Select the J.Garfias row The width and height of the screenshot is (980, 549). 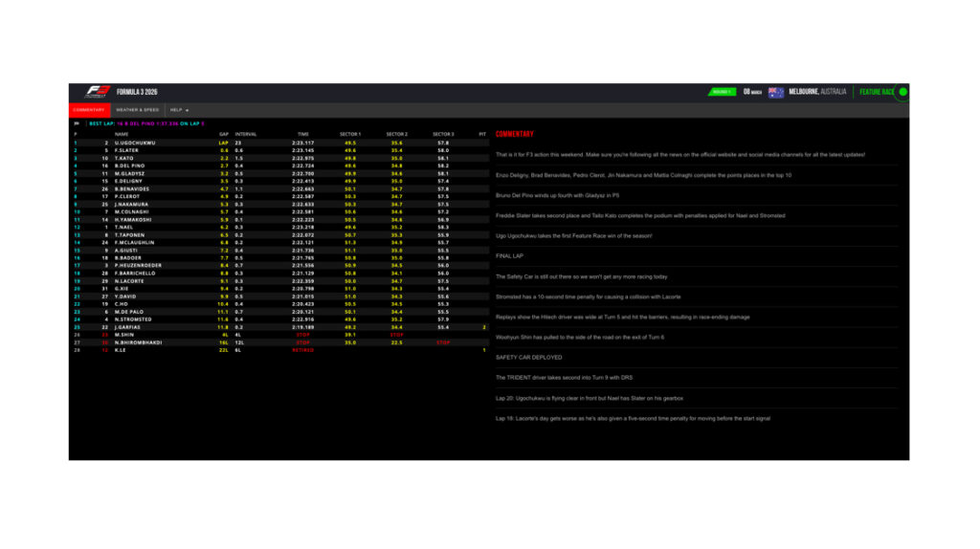[x=279, y=327]
